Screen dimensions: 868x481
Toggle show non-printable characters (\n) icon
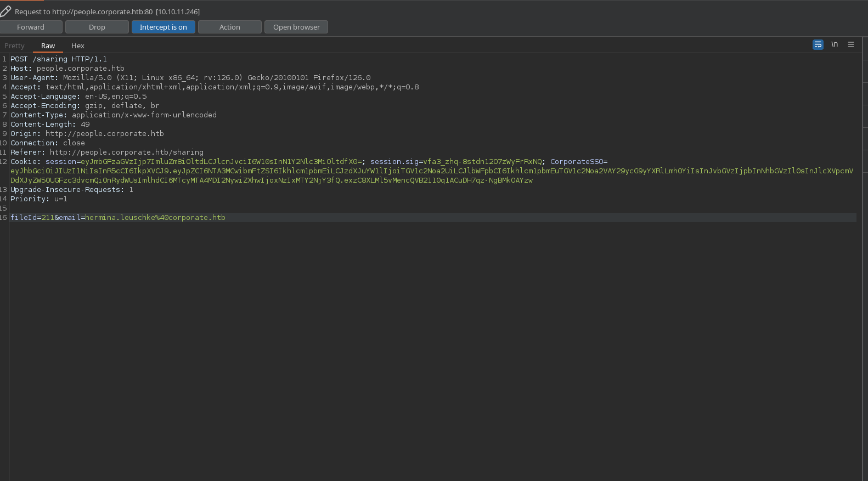835,44
